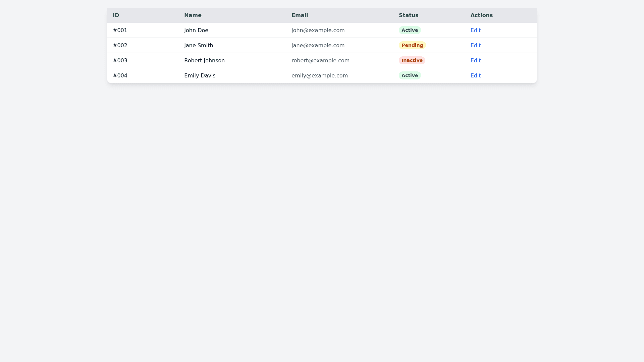Image resolution: width=644 pixels, height=362 pixels.
Task: Click the emily@example.com email
Action: pos(319,75)
